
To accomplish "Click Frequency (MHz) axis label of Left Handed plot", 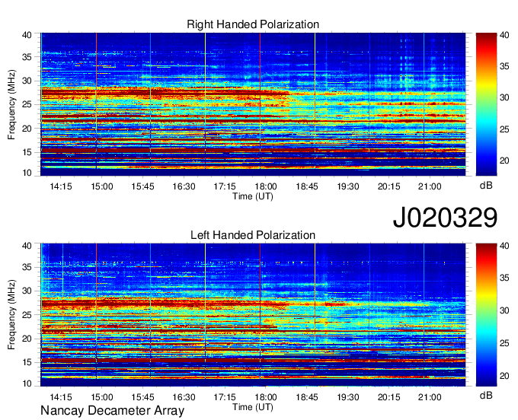I will click(11, 315).
